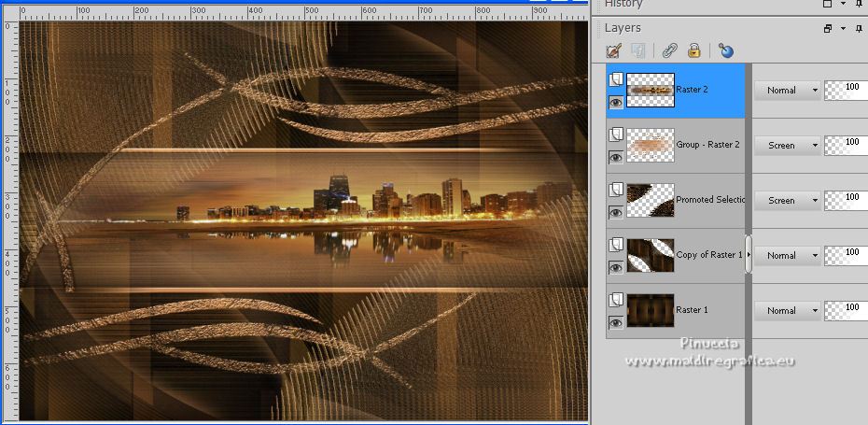868x425 pixels.
Task: Click the Raster 2 layer name
Action: click(692, 90)
